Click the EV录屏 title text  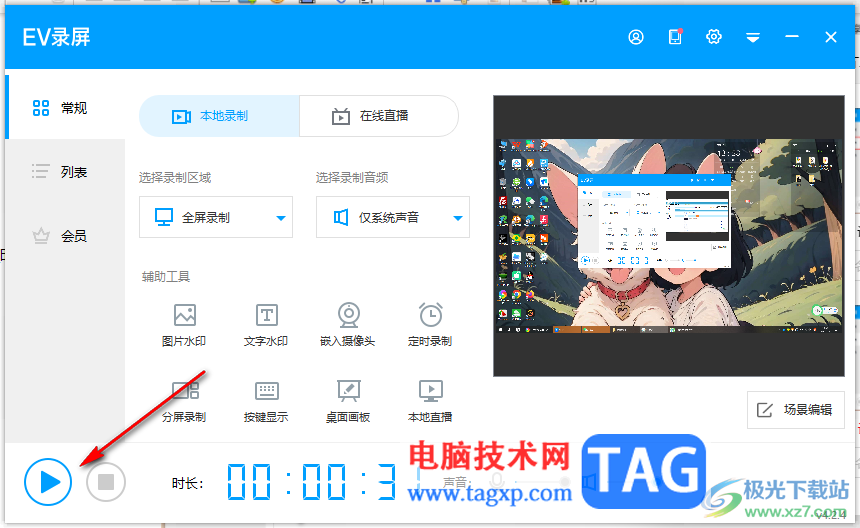point(56,37)
